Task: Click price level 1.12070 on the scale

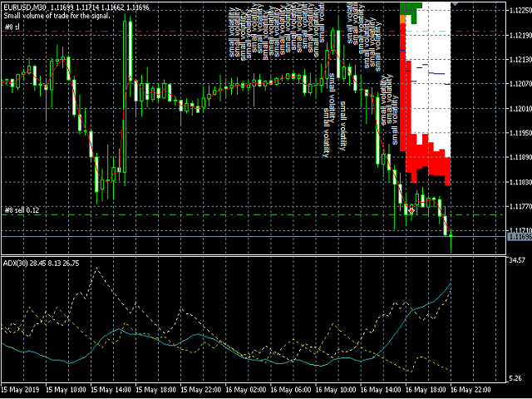Action: [x=520, y=84]
